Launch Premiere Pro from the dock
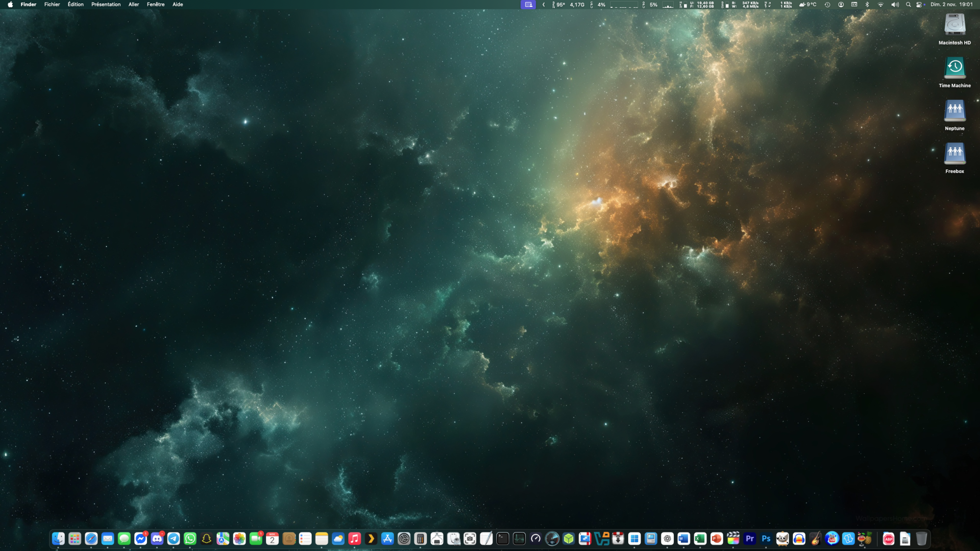Viewport: 980px width, 551px height. pos(750,539)
